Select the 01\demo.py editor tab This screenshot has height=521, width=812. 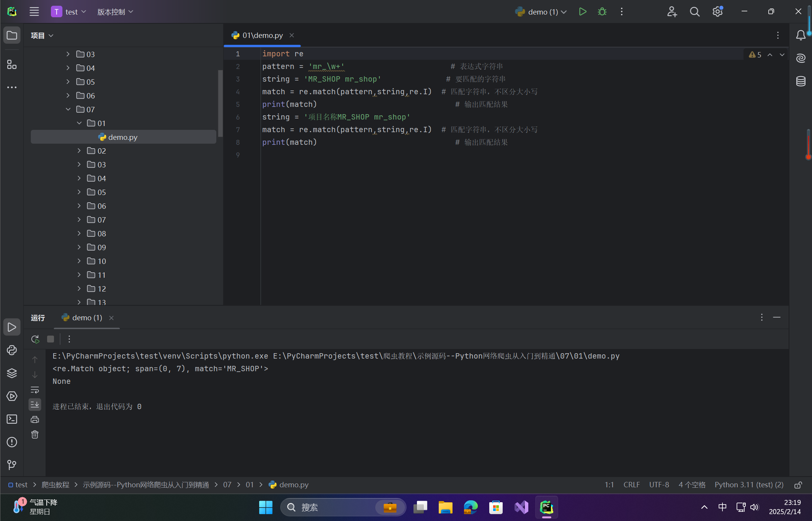[x=262, y=35]
